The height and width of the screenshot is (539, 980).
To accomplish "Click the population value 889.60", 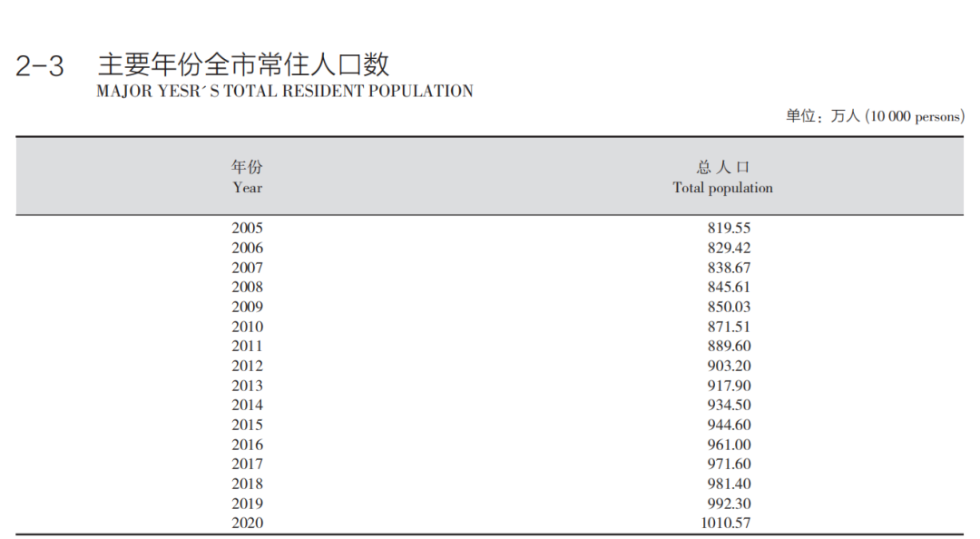I will 729,347.
